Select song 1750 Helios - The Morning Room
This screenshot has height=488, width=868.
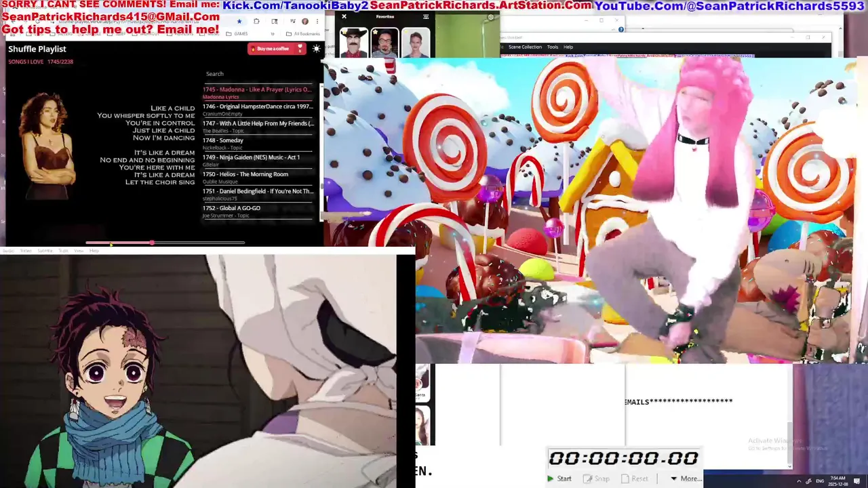[x=258, y=177]
